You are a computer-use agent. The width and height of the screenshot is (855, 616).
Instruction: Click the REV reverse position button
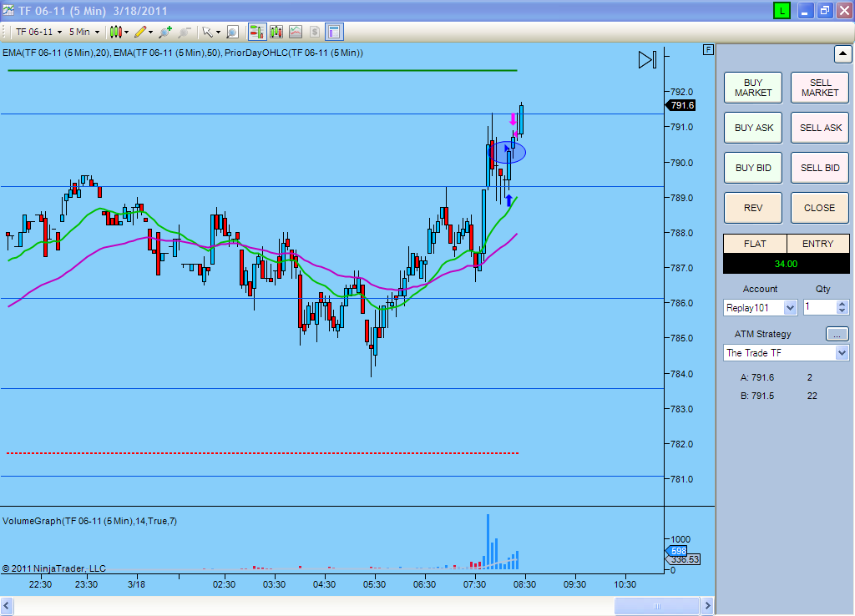tap(753, 208)
